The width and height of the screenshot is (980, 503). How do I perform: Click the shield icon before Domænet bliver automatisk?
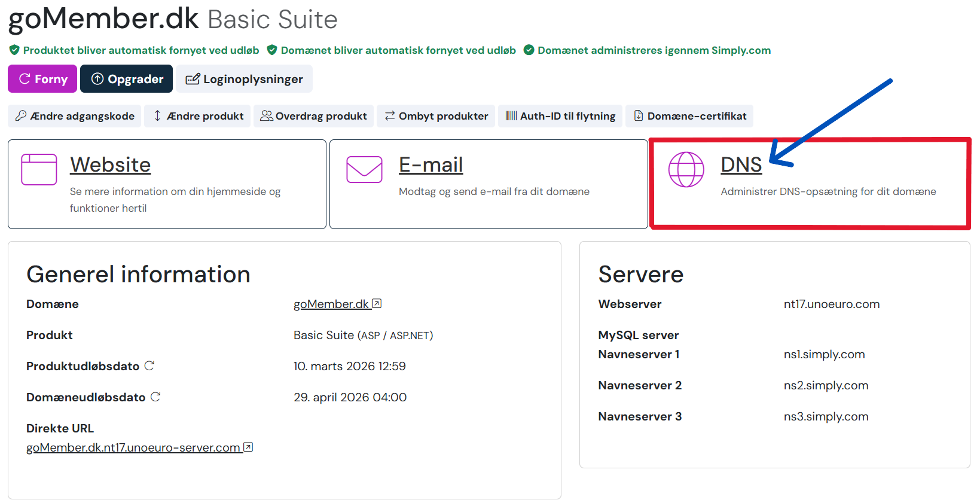(272, 50)
